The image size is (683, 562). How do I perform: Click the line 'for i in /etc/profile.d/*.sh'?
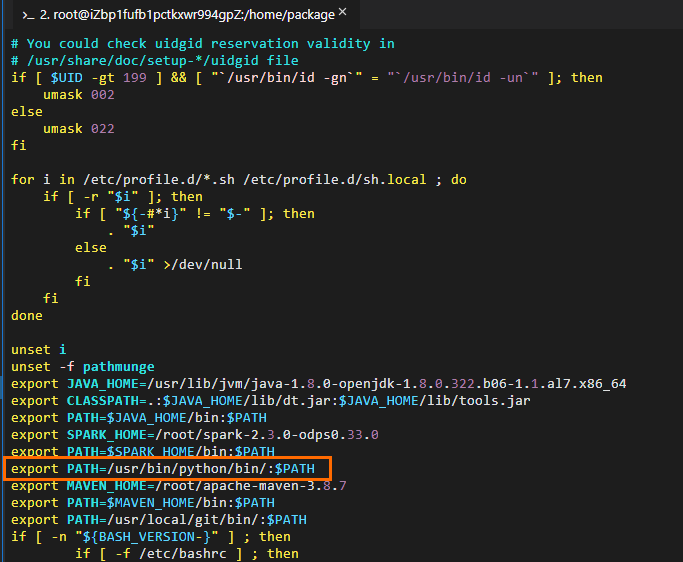pos(239,180)
